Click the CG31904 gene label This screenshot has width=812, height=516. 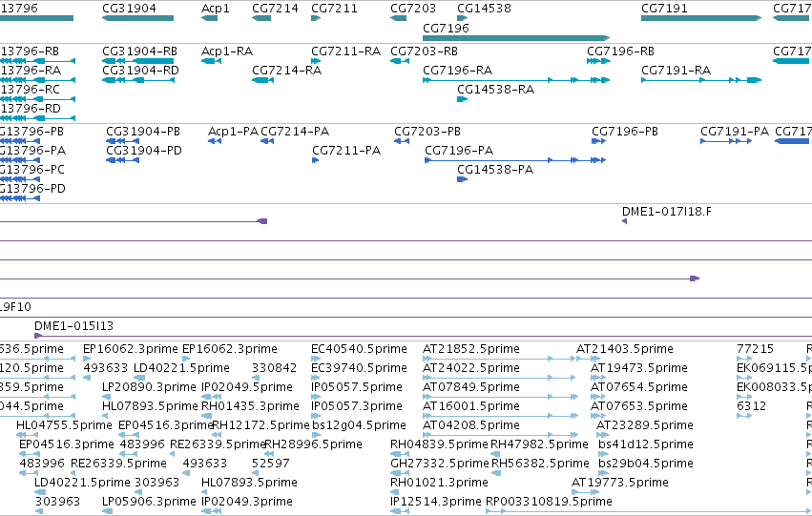129,9
